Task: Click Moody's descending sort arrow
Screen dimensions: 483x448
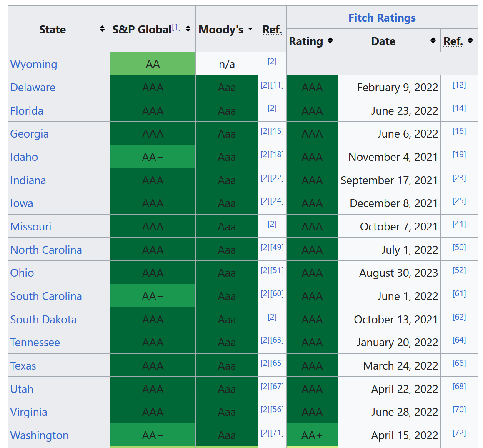Action: [250, 29]
